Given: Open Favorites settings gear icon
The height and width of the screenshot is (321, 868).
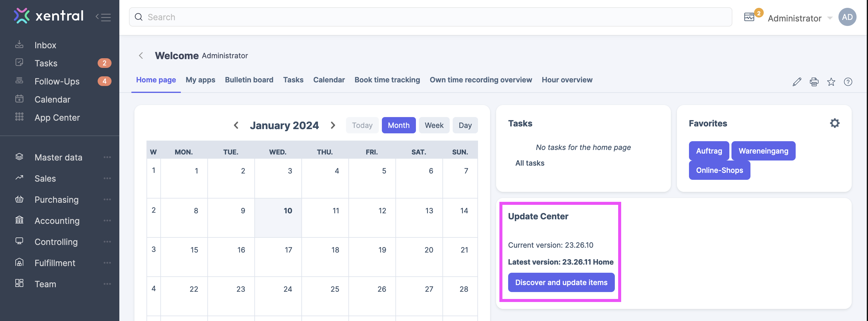Looking at the screenshot, I should coord(834,123).
